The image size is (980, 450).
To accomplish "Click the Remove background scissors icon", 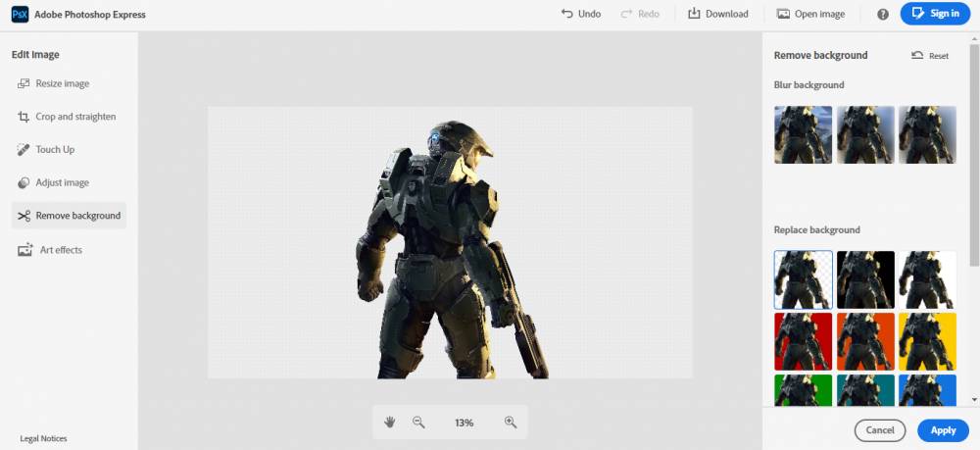I will pos(24,216).
